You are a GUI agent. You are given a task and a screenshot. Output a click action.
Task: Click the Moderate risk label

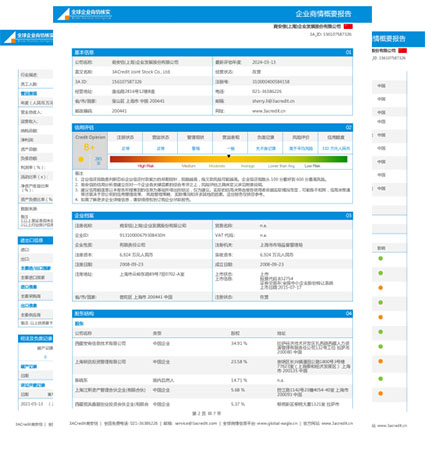[x=217, y=166]
